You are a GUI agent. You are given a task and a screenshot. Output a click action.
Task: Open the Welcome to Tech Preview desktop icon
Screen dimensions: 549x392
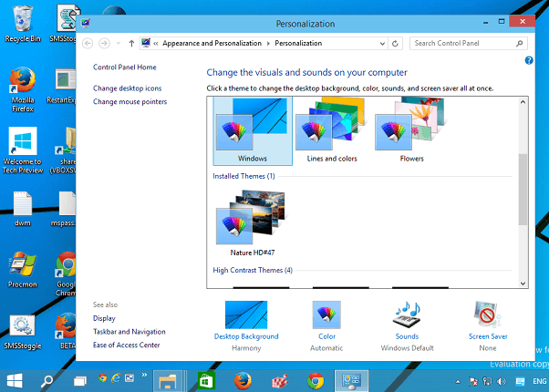tap(23, 150)
